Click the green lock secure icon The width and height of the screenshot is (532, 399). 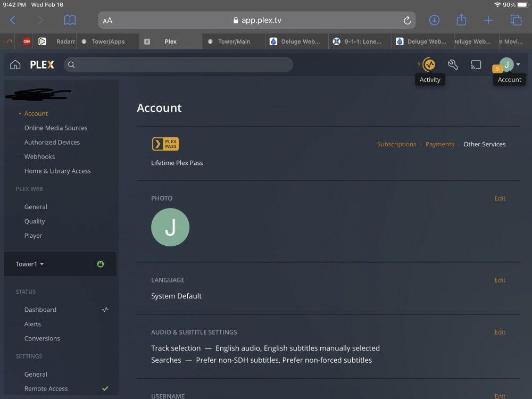[x=101, y=264]
